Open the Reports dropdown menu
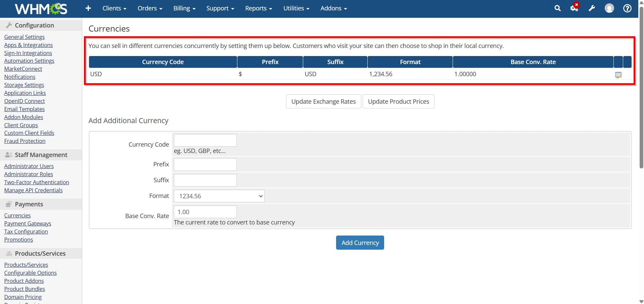The image size is (644, 304). tap(259, 8)
